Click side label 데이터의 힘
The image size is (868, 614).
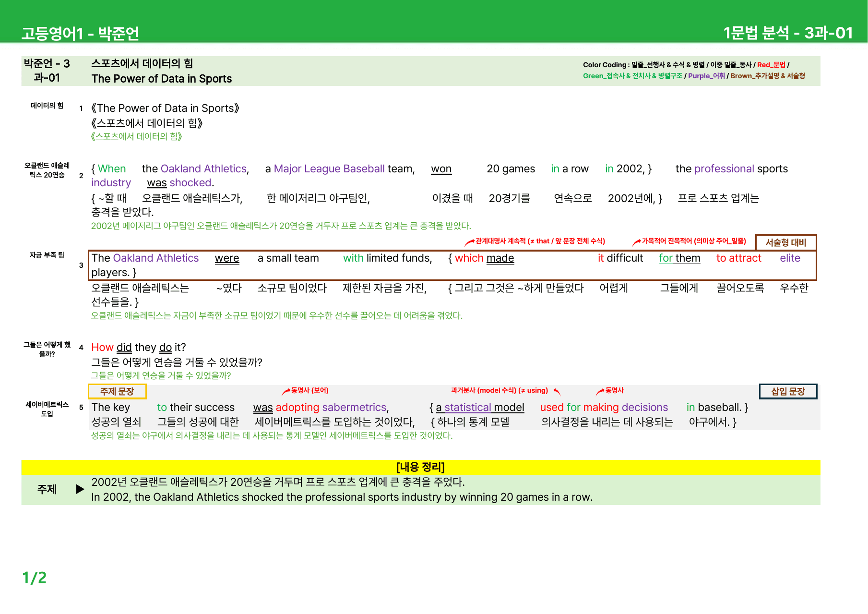pyautogui.click(x=47, y=106)
